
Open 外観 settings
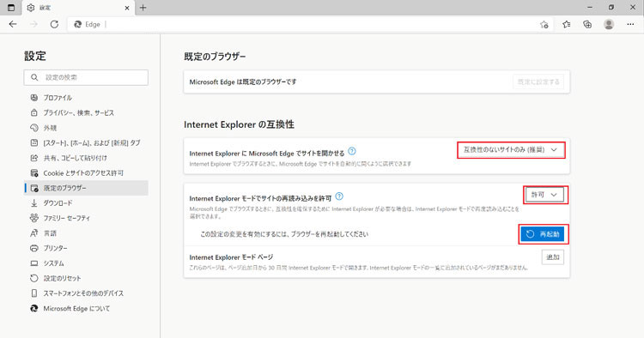tap(86, 128)
